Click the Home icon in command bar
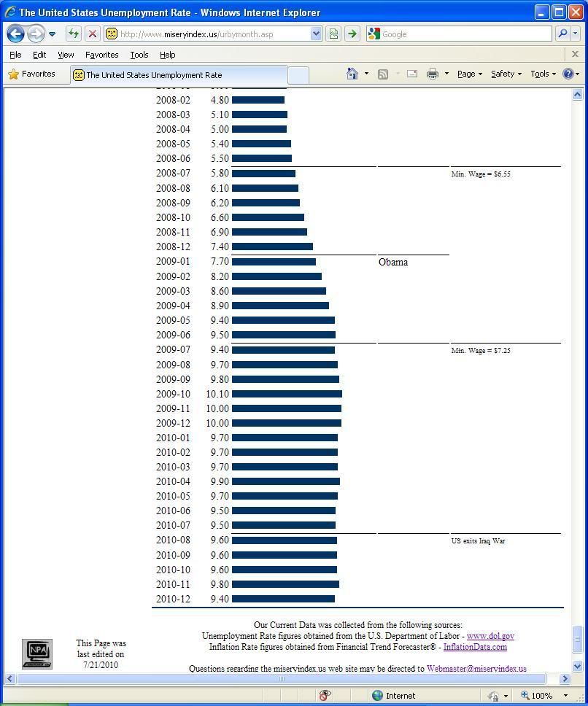Screen dimensions: 588x706 (x=352, y=74)
